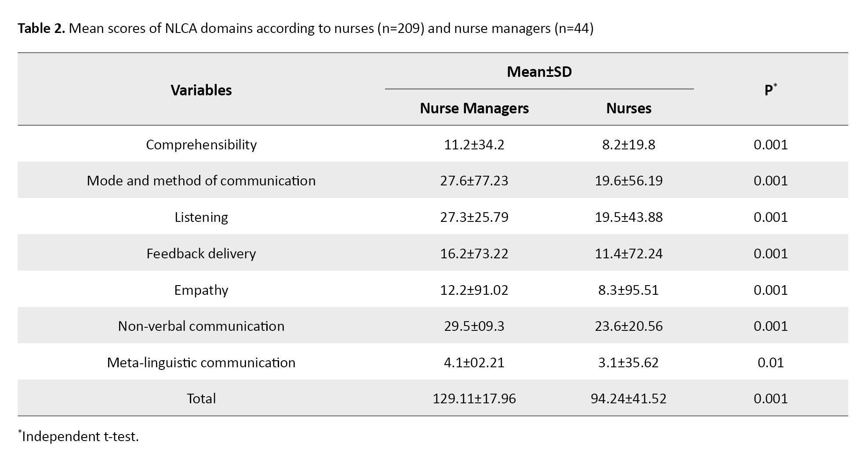
Task: Click the "Variables" column header
Action: [x=201, y=90]
